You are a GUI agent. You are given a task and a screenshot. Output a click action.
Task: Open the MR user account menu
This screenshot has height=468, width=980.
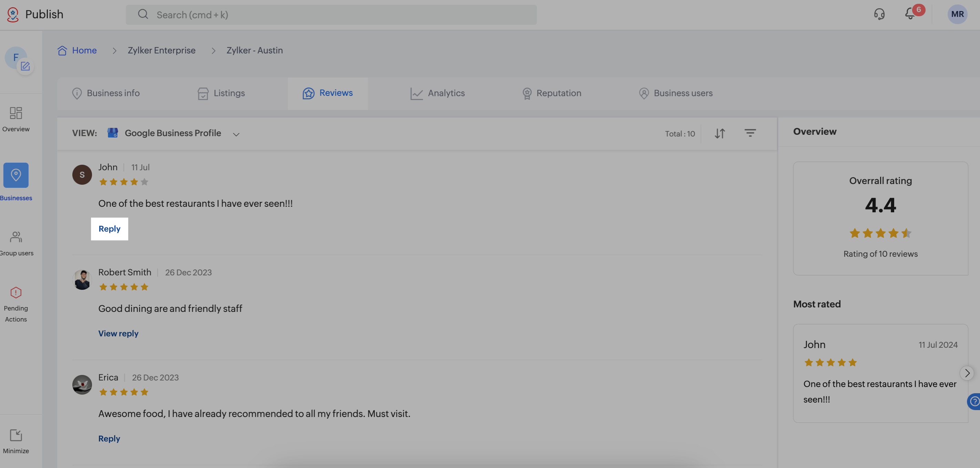(x=957, y=14)
